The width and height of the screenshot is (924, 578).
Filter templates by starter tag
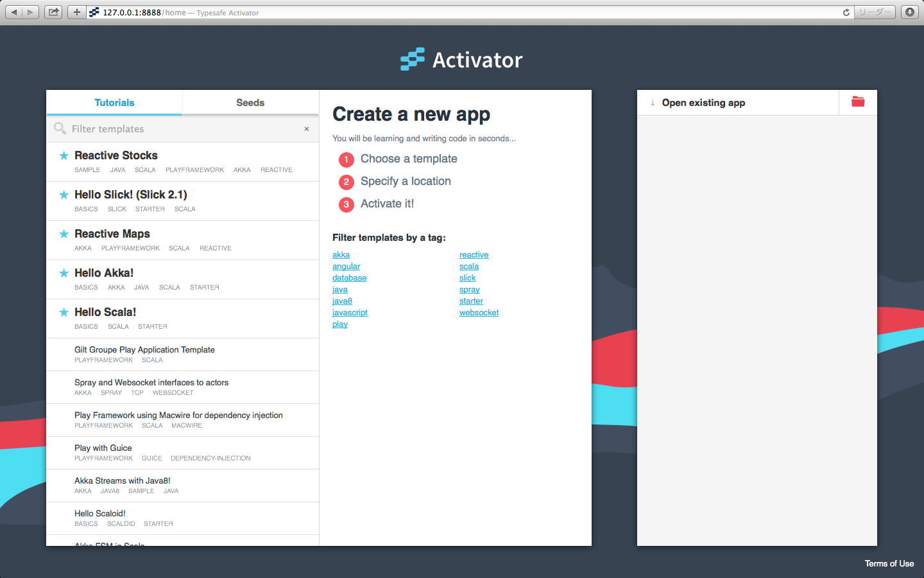pos(471,301)
